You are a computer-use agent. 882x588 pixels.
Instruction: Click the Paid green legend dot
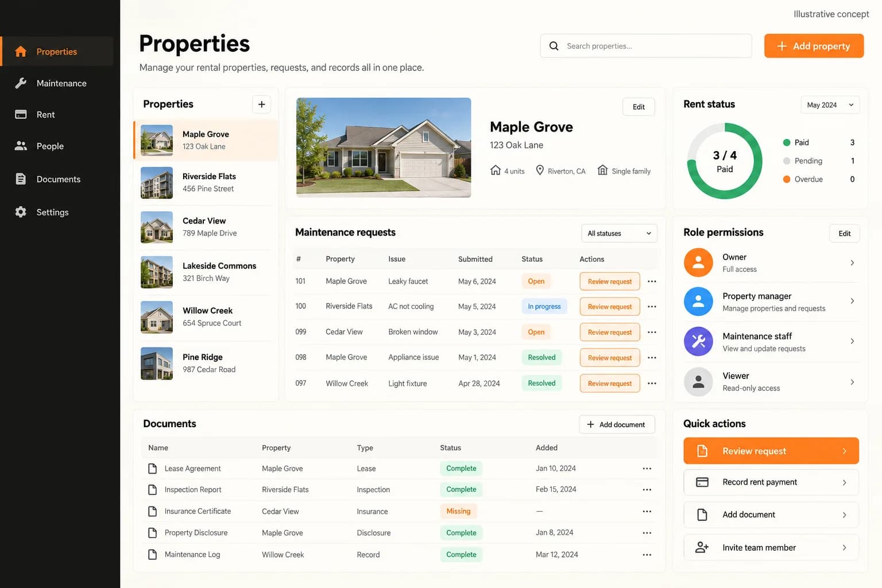[x=787, y=142]
